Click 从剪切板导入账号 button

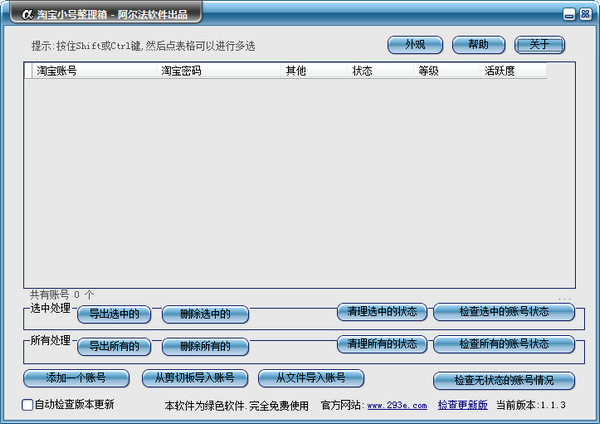195,378
